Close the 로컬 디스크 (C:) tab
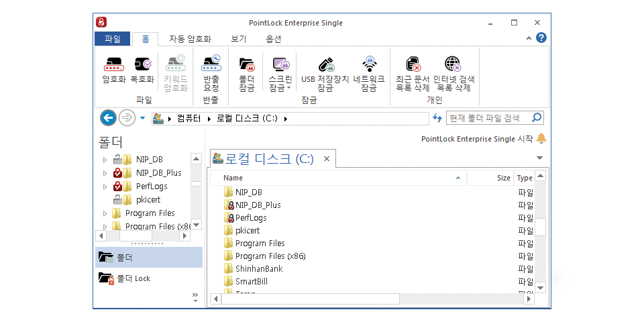This screenshot has height=322, width=644. click(x=327, y=158)
